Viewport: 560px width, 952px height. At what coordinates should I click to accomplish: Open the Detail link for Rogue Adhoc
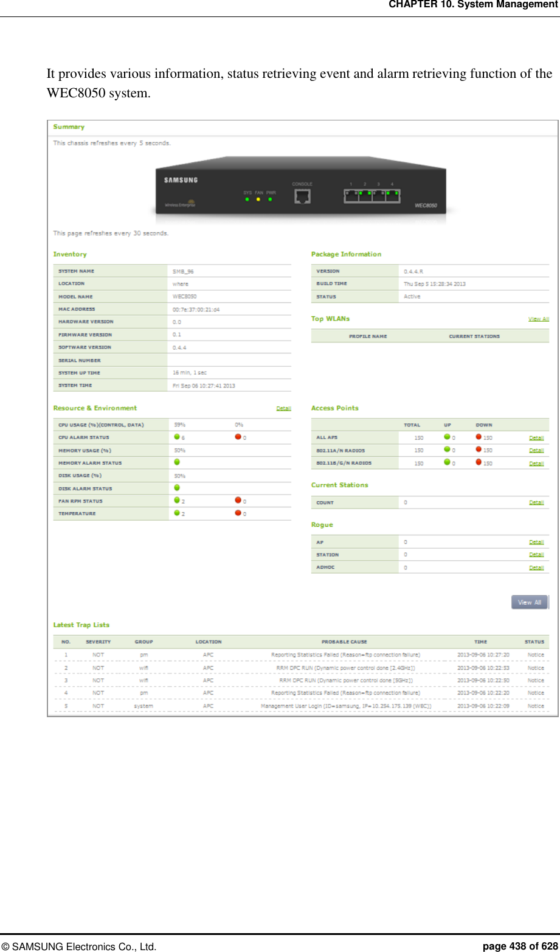point(536,568)
